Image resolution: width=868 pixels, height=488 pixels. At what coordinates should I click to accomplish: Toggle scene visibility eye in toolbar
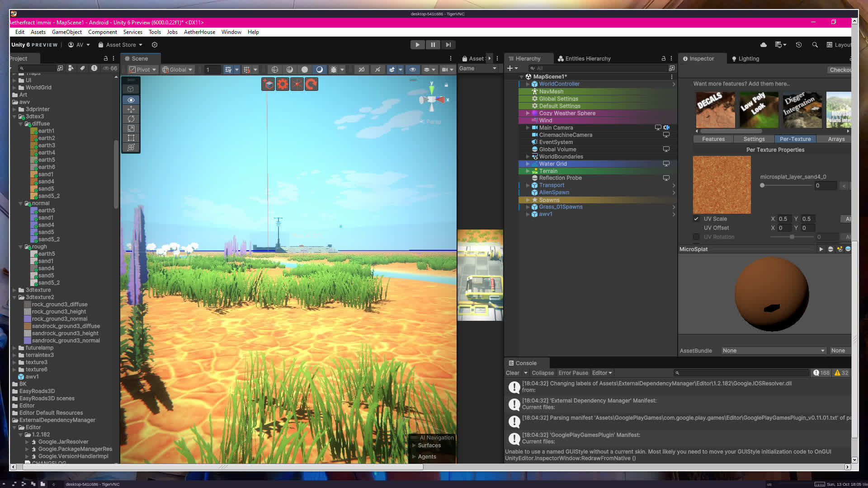412,70
